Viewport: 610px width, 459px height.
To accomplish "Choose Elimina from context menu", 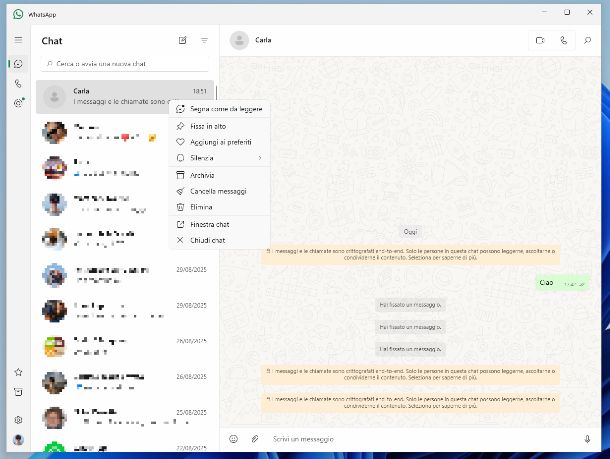I will (x=219, y=207).
